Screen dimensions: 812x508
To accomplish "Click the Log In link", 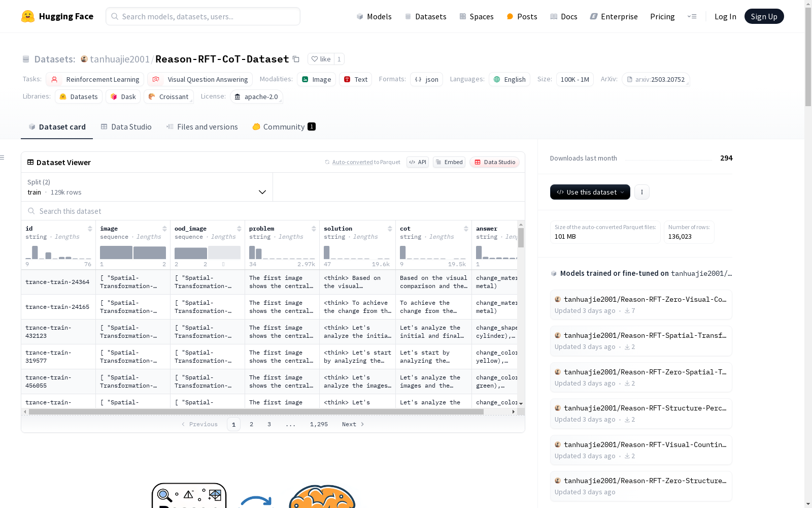I will (725, 16).
